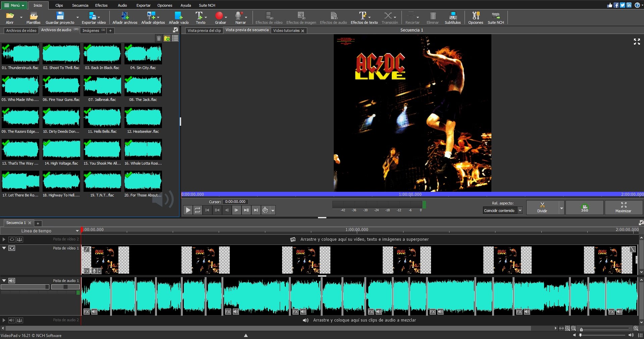
Task: Switch to Archivos de vídeo tab
Action: 21,31
